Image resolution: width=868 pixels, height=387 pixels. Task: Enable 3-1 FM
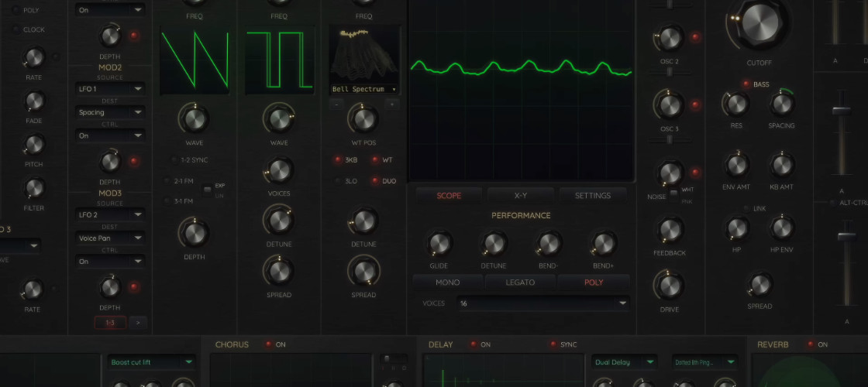167,201
